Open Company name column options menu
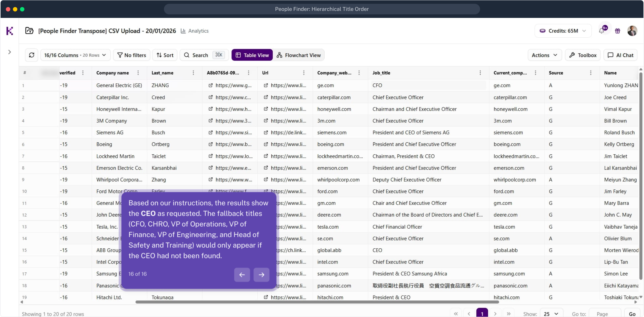Screen dimensions: 644x317 click(x=138, y=73)
